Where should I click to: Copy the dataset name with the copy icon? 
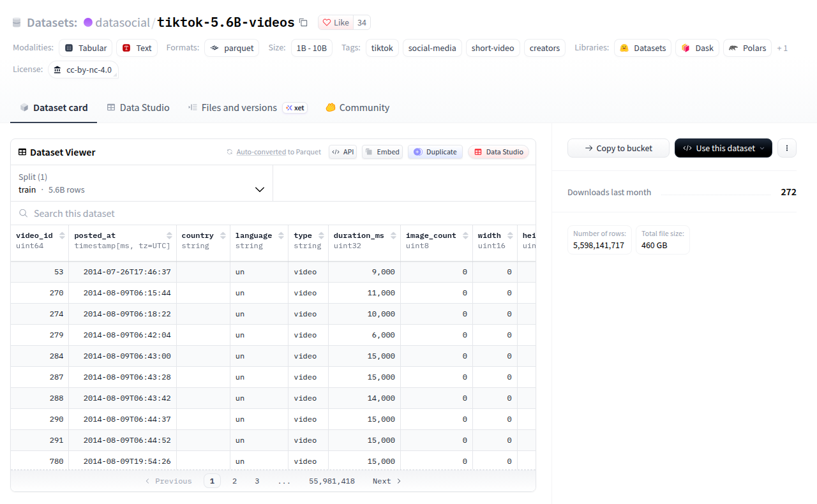(304, 22)
